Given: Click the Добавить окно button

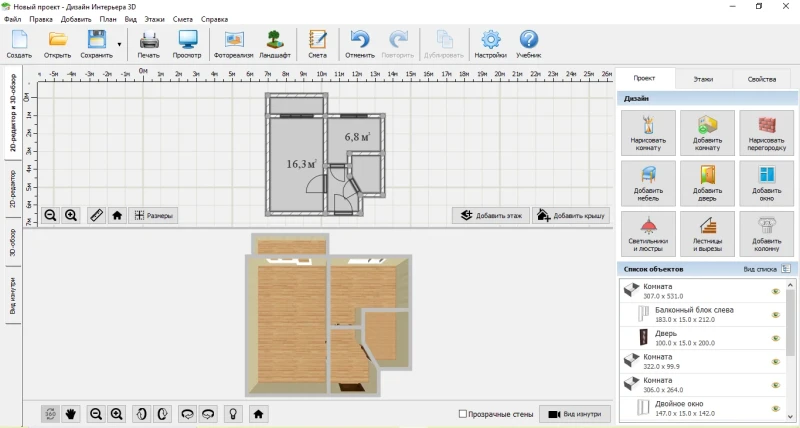Looking at the screenshot, I should [766, 184].
